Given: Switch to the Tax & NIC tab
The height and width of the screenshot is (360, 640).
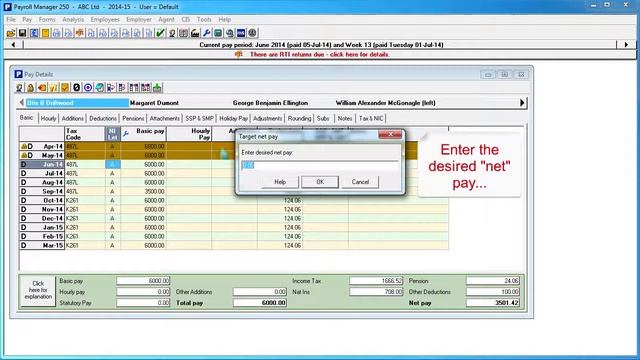Looking at the screenshot, I should tap(371, 118).
